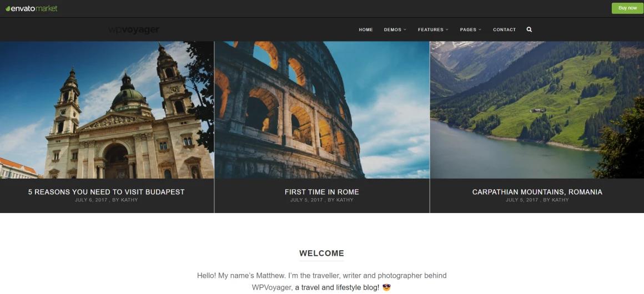The width and height of the screenshot is (644, 294).
Task: Select the Colosseum photo
Action: coord(322,110)
